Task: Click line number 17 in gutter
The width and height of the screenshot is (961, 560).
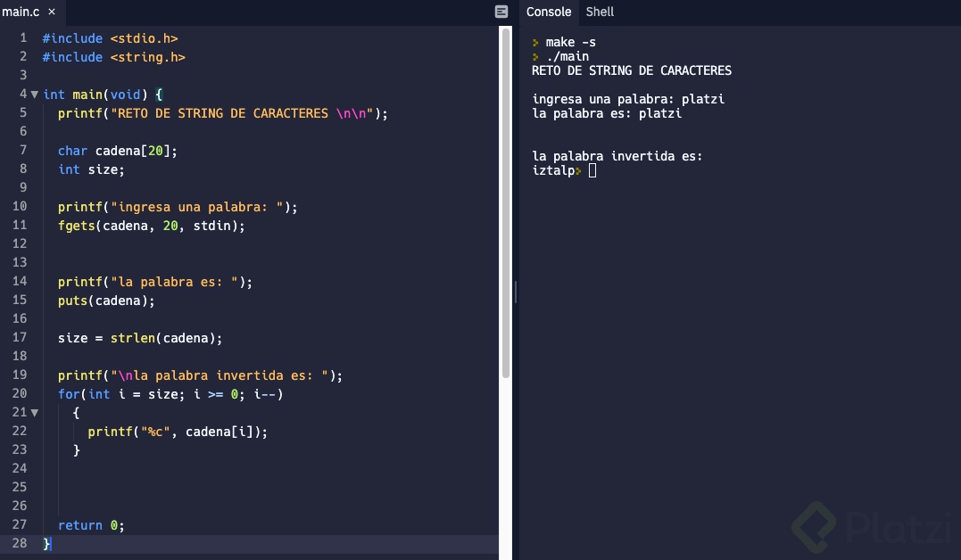Action: [x=20, y=337]
